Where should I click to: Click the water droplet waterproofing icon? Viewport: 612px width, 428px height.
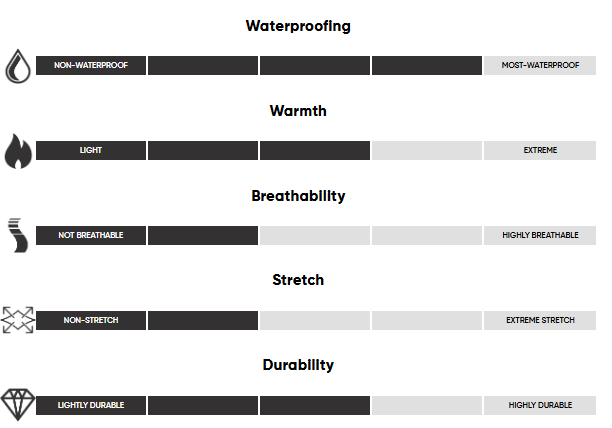(x=18, y=65)
